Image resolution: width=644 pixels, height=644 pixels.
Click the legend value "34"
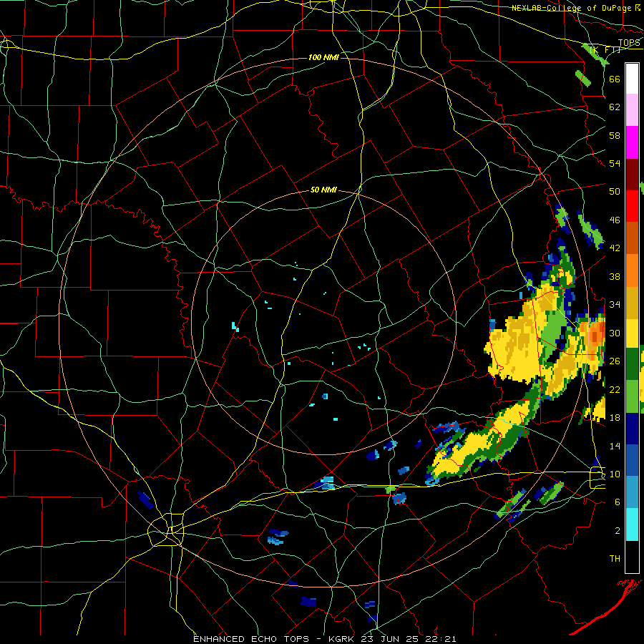[615, 305]
